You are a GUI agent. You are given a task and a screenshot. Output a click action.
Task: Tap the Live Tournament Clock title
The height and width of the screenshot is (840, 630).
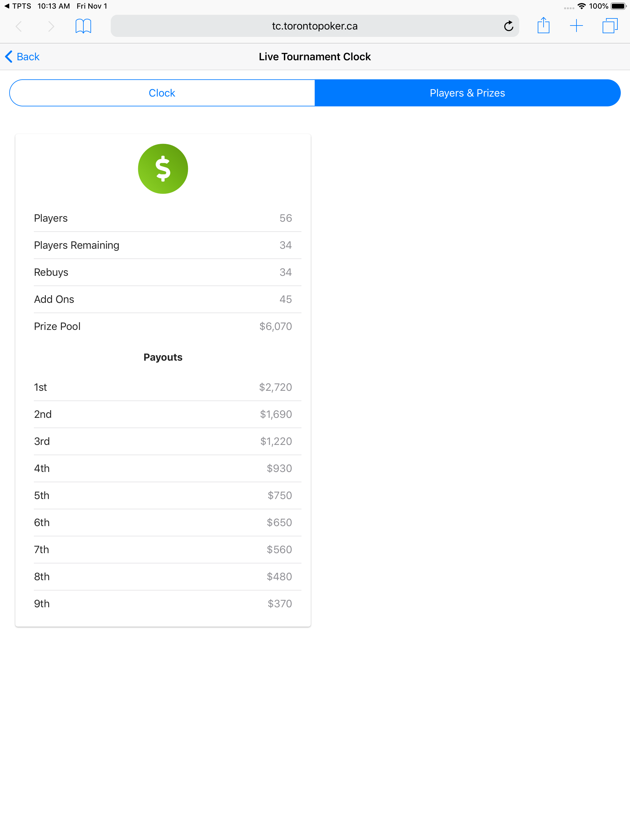315,57
